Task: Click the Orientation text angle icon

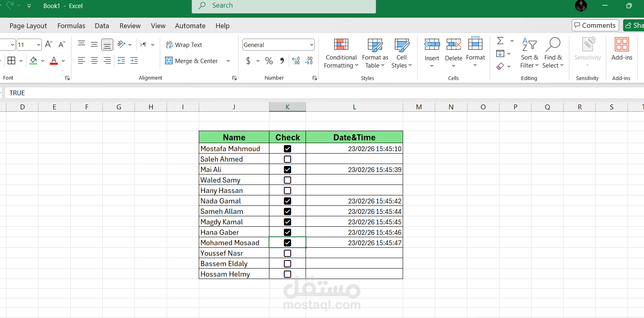Action: (x=121, y=44)
